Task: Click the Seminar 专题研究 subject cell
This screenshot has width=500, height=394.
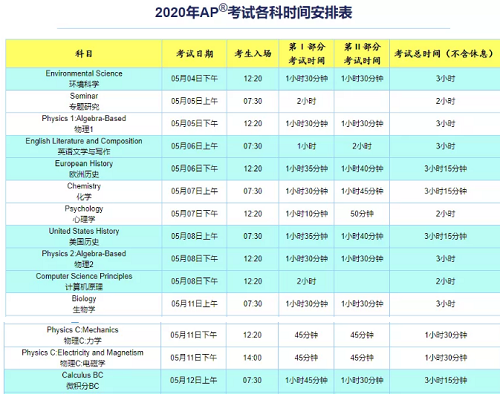Action: (x=84, y=101)
